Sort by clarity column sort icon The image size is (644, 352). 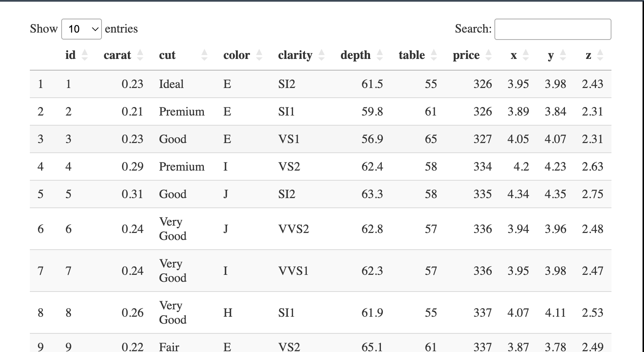[x=322, y=55]
